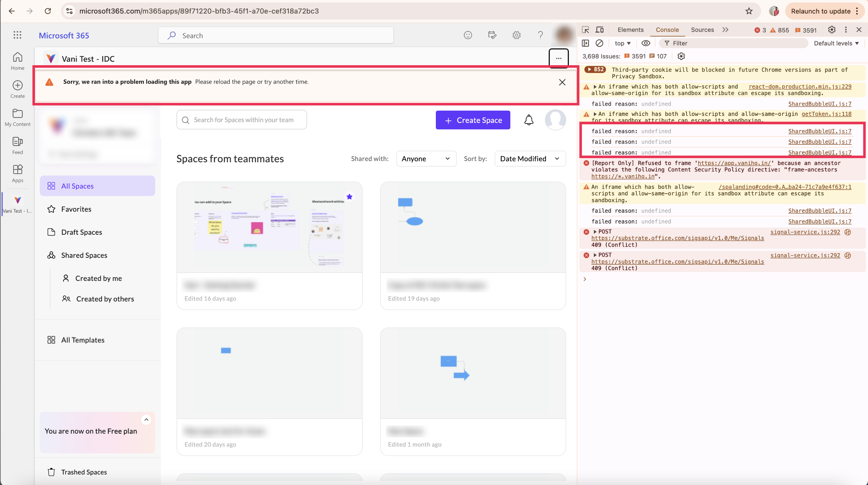Open Create in the left rail
Image resolution: width=868 pixels, height=485 pixels.
pyautogui.click(x=18, y=89)
